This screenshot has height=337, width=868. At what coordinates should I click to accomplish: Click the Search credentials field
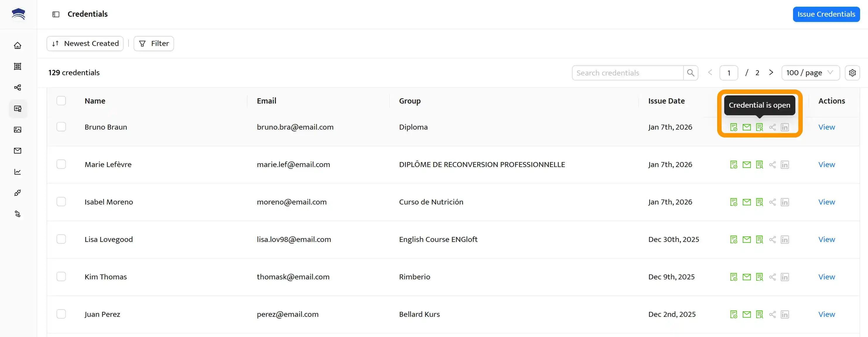tap(627, 73)
